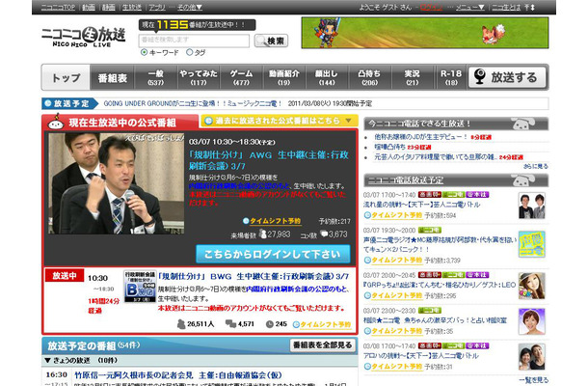Click timeshift clock icon with 予約数:3,739
The height and width of the screenshot is (386, 588).
point(367,260)
